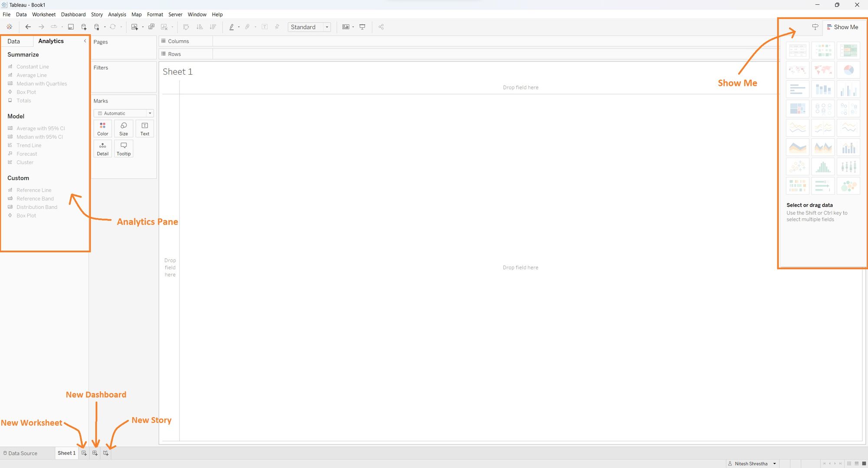Clear the sheet with the toolbar icon
868x468 pixels.
[x=164, y=27]
